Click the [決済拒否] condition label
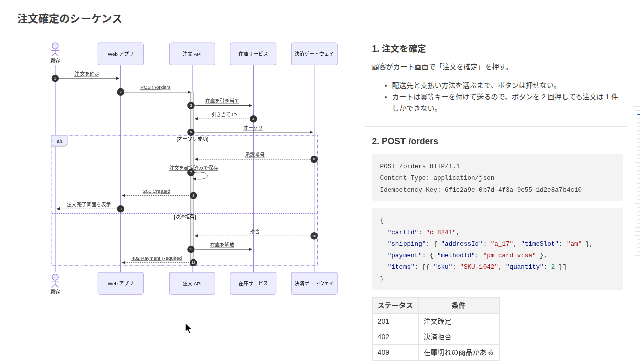The image size is (644, 362). point(185,217)
